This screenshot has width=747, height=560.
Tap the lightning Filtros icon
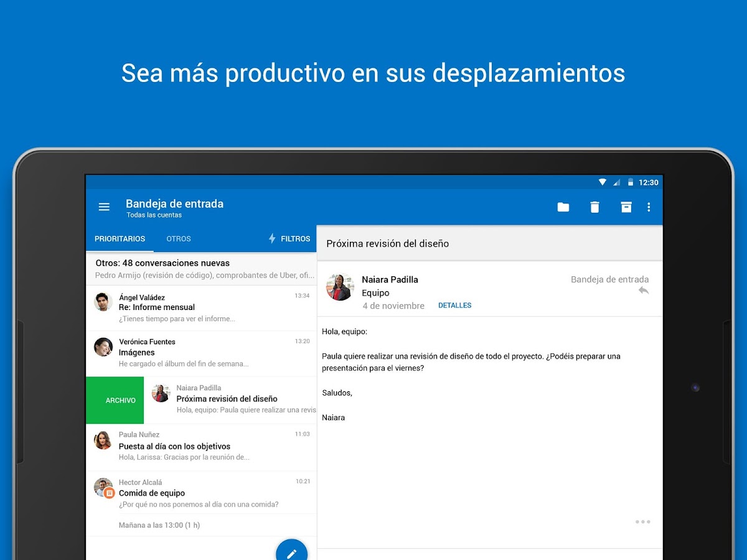pos(272,238)
